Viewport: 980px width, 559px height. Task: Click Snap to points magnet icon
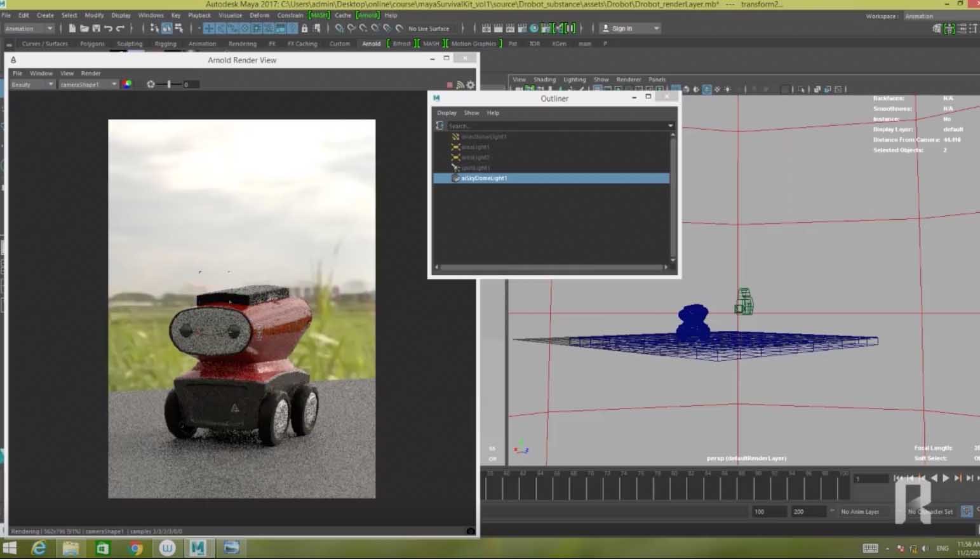pos(363,29)
